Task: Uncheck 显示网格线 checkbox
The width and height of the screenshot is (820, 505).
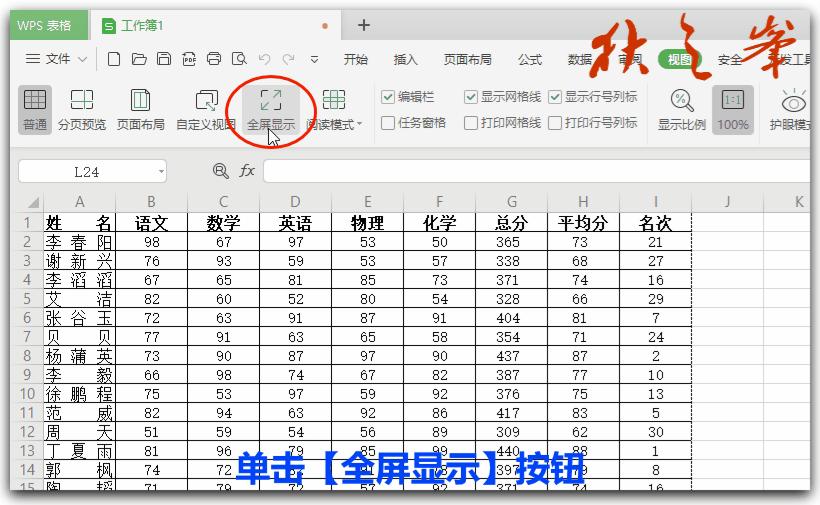Action: click(471, 97)
